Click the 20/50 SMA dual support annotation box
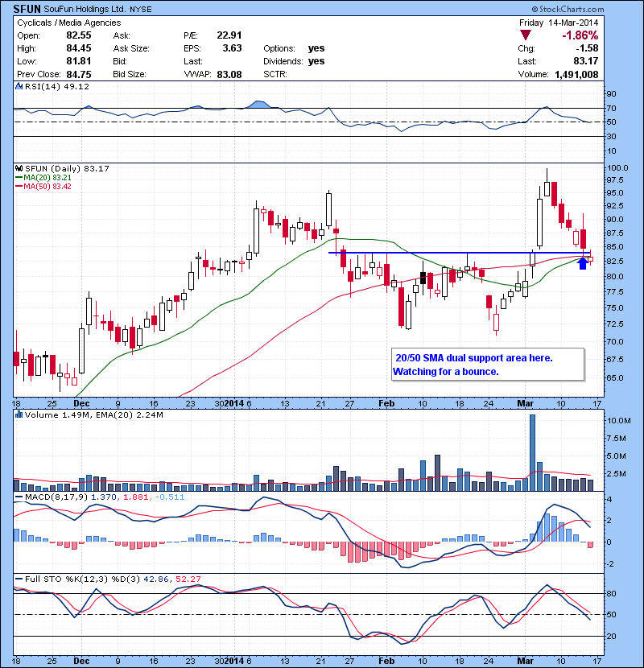 click(488, 365)
